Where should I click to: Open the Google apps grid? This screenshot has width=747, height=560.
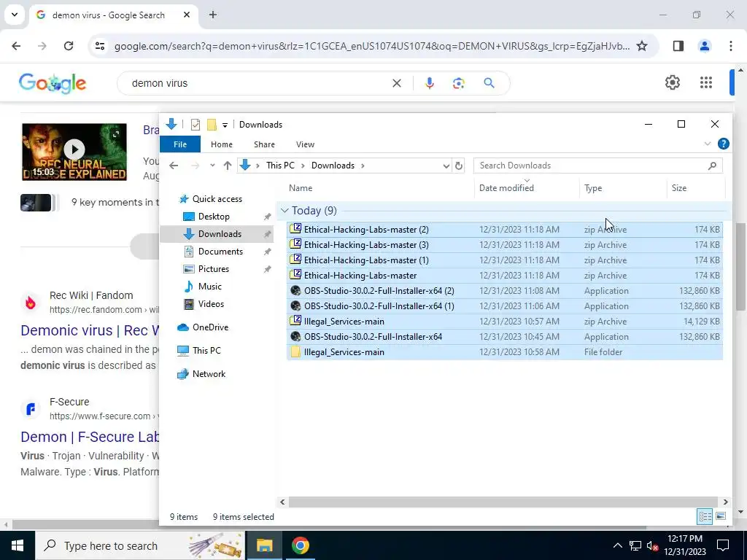706,82
